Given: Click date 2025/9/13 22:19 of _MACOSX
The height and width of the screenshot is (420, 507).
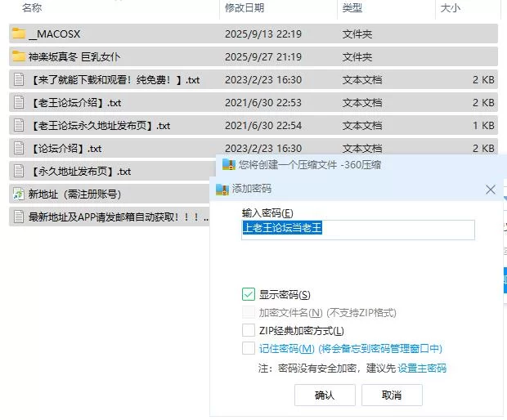Looking at the screenshot, I should pyautogui.click(x=263, y=34).
